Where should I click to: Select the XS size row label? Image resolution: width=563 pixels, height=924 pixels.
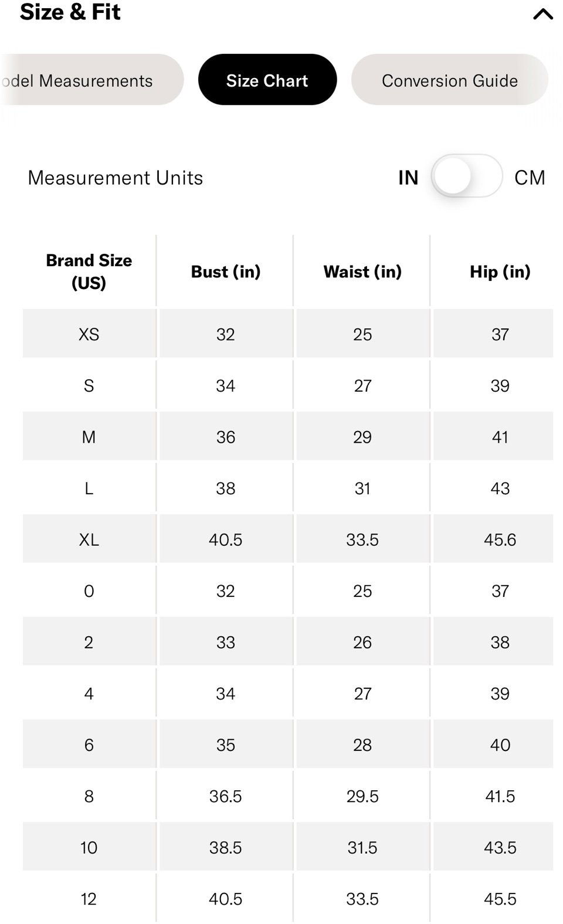click(x=89, y=334)
